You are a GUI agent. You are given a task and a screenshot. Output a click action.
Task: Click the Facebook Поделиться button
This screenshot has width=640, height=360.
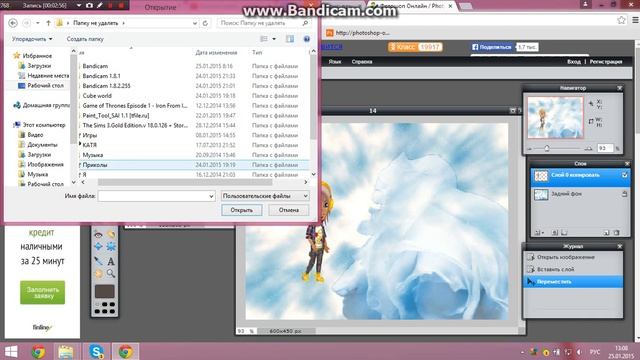[x=492, y=47]
